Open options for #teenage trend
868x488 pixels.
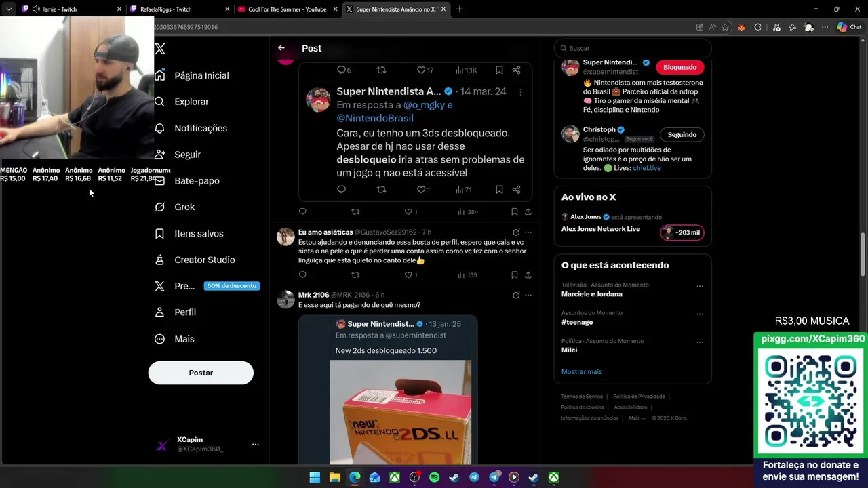[700, 314]
